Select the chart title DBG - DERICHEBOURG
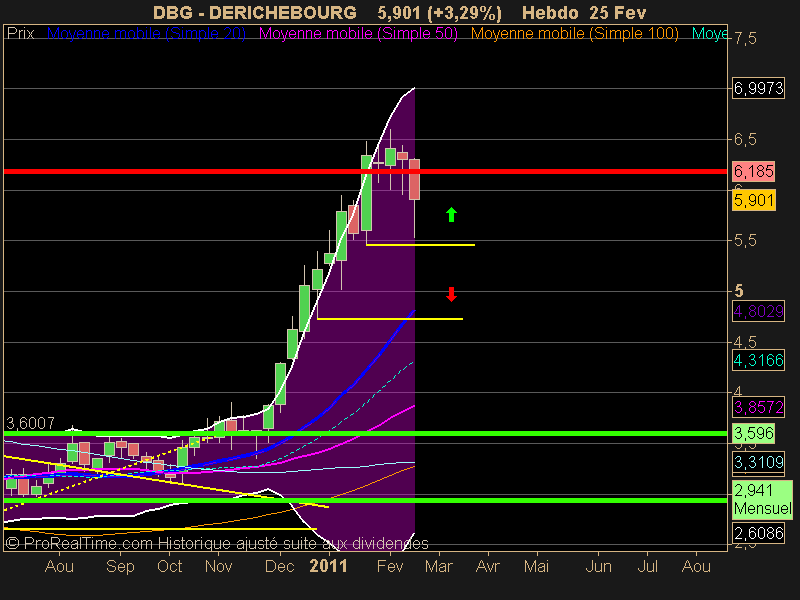This screenshot has width=800, height=600. [255, 13]
